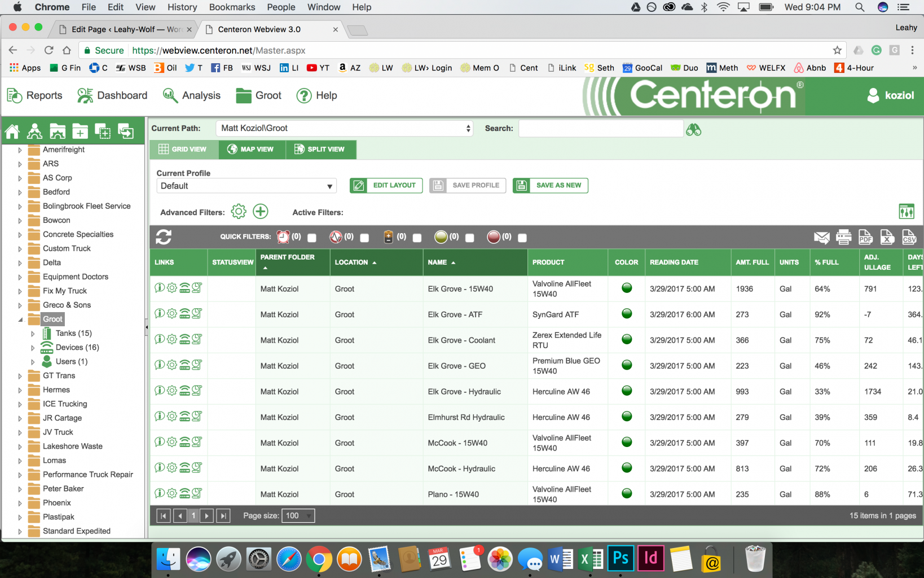
Task: Open the Groot button in top navigation
Action: click(259, 95)
